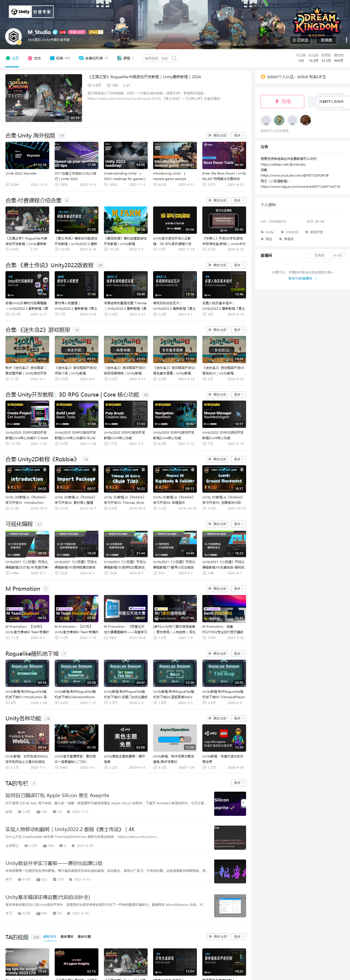Sort TA的视频 by 最多收藏

click(84, 937)
